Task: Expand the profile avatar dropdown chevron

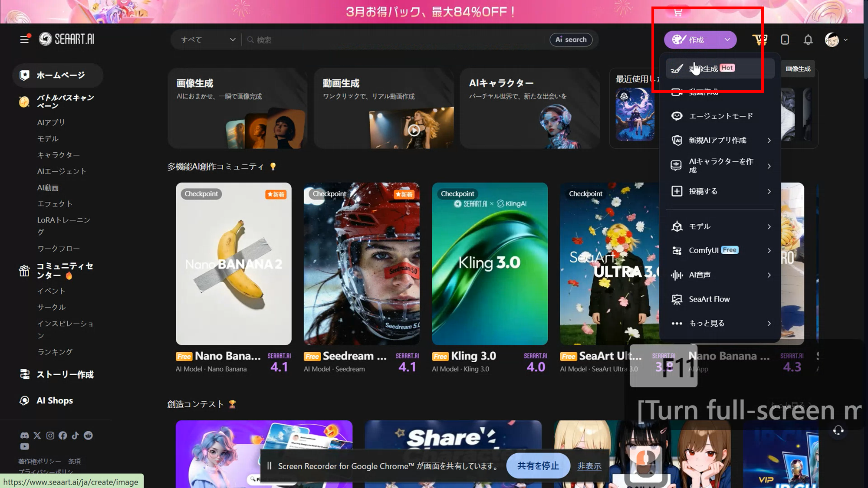Action: point(845,40)
